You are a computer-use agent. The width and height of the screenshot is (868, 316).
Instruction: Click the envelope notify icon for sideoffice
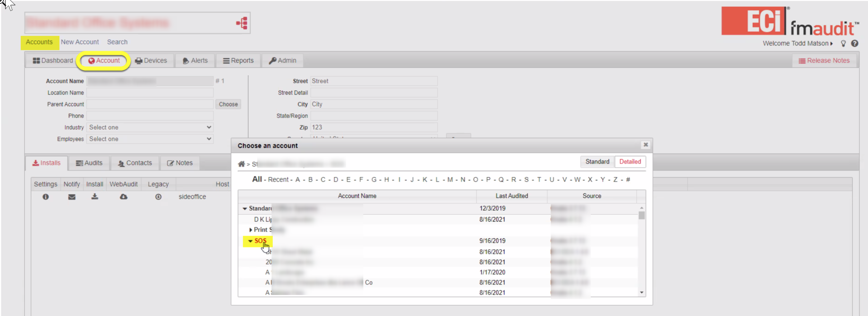72,197
